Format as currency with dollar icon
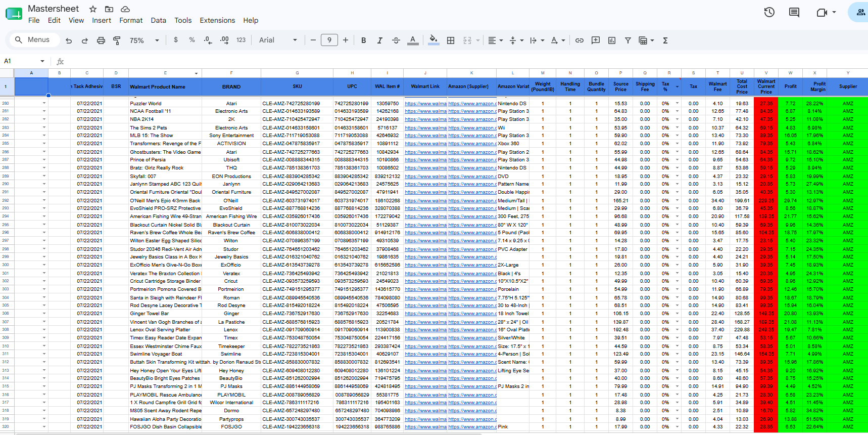Screen dimensions: 868x435 [x=176, y=40]
